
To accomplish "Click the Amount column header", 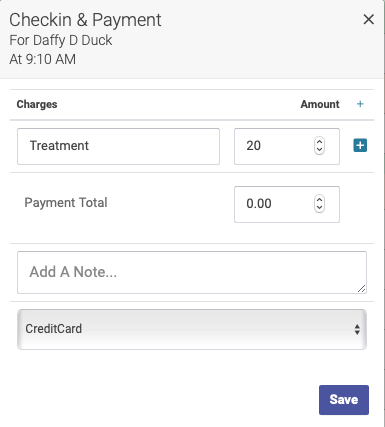I will (x=320, y=104).
